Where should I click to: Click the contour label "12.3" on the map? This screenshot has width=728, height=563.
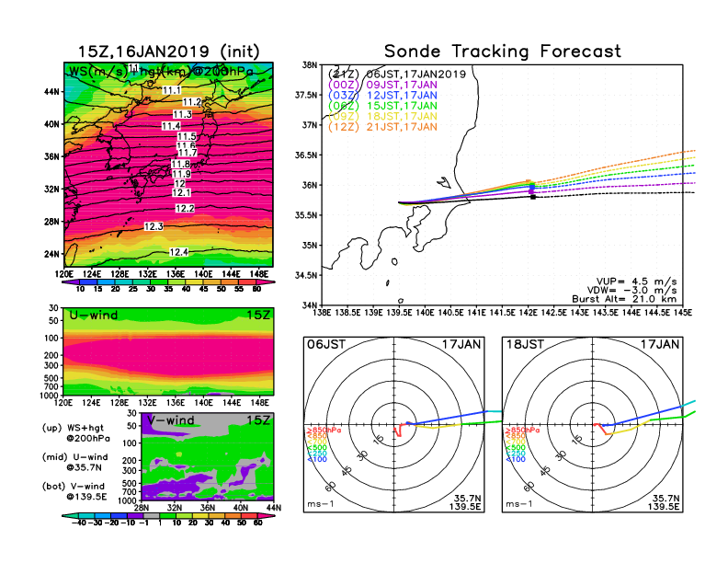154,226
